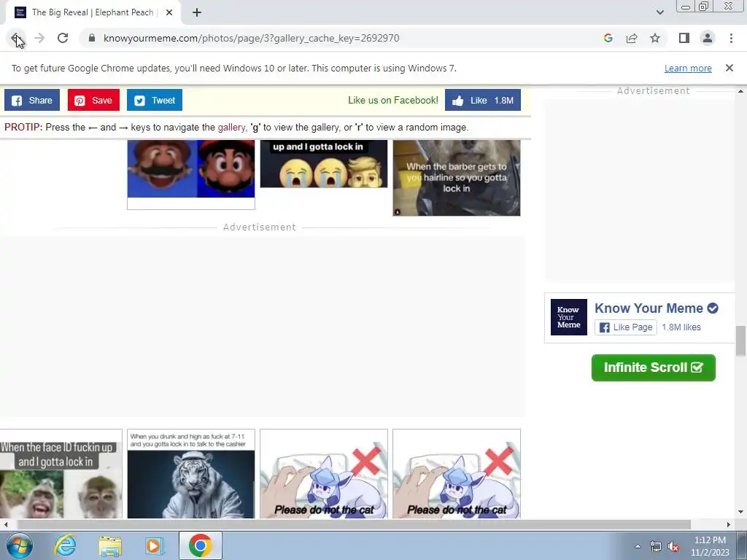
Task: Click the Know Your Meme logo image
Action: tap(569, 317)
